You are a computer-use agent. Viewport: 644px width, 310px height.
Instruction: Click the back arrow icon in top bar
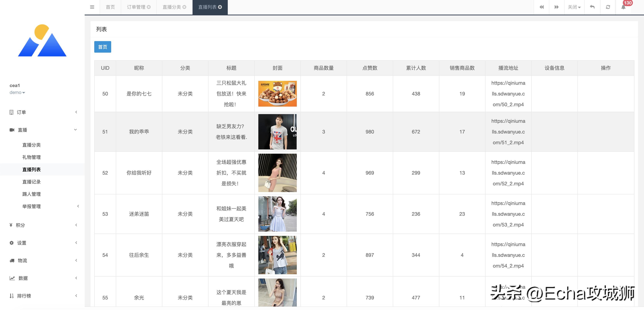pyautogui.click(x=592, y=7)
